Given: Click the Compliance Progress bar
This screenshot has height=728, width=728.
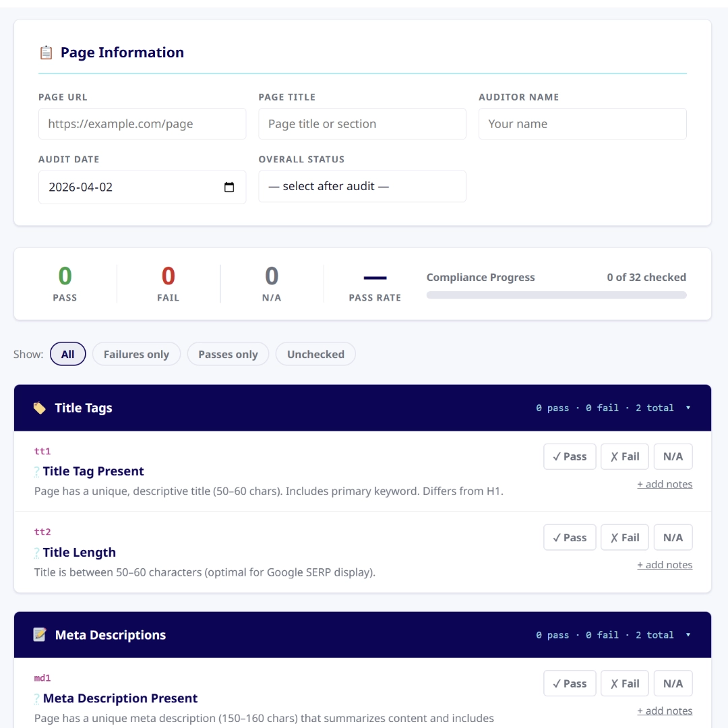Looking at the screenshot, I should (556, 295).
